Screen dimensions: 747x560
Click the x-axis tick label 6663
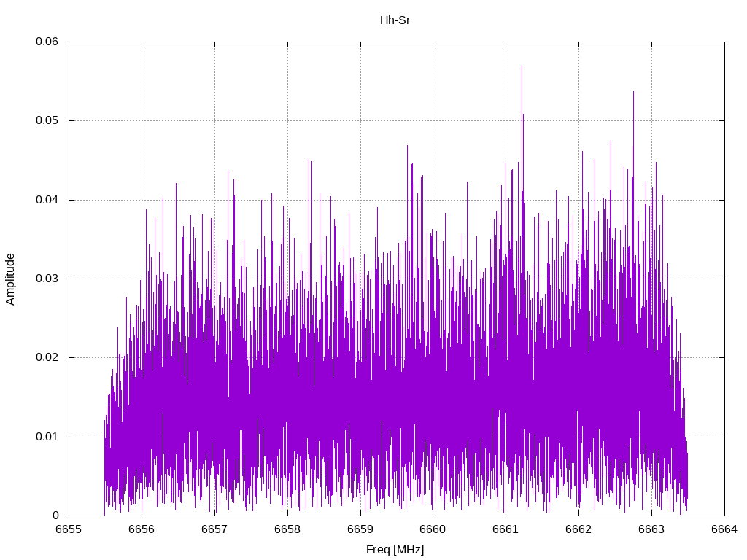[x=651, y=529]
